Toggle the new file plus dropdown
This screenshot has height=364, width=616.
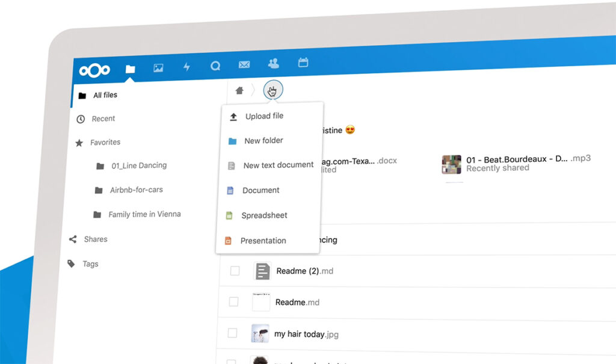(273, 90)
